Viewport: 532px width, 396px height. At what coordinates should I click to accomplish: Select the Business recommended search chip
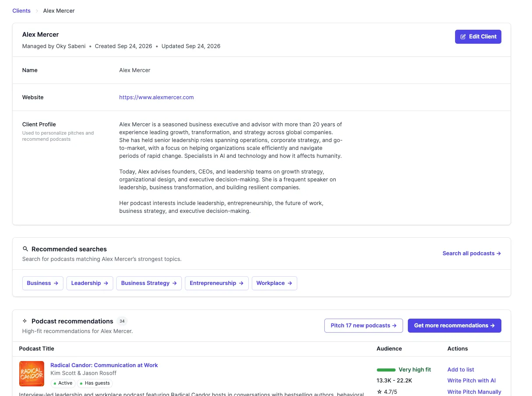tap(43, 283)
